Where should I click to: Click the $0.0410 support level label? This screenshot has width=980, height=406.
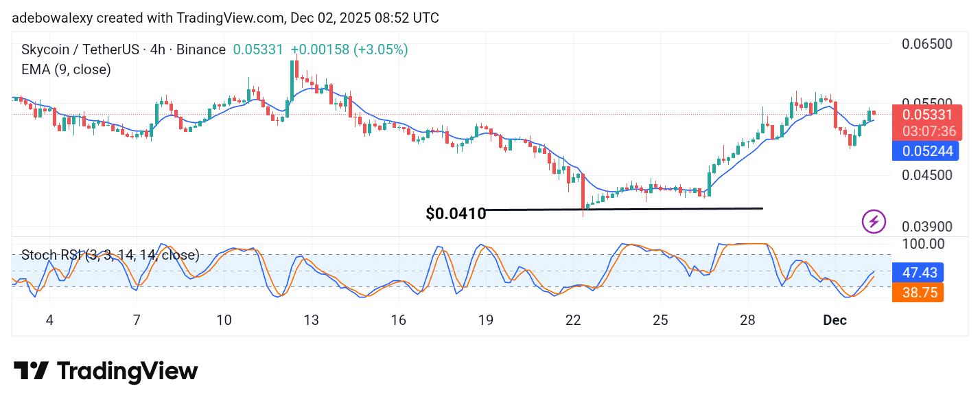(455, 214)
